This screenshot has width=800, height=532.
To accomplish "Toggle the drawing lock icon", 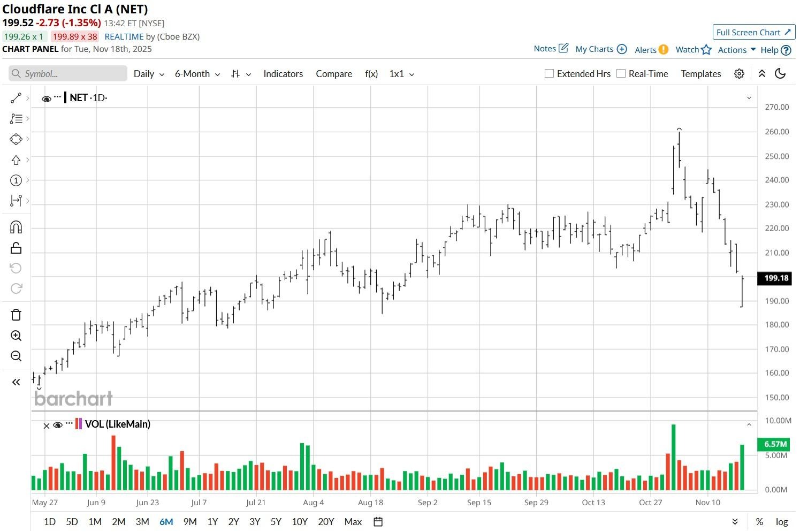I will [16, 248].
